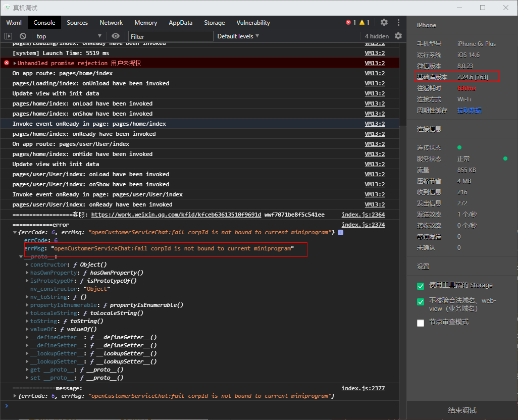The height and width of the screenshot is (420, 518).
Task: Open the AppData tab
Action: pyautogui.click(x=180, y=22)
